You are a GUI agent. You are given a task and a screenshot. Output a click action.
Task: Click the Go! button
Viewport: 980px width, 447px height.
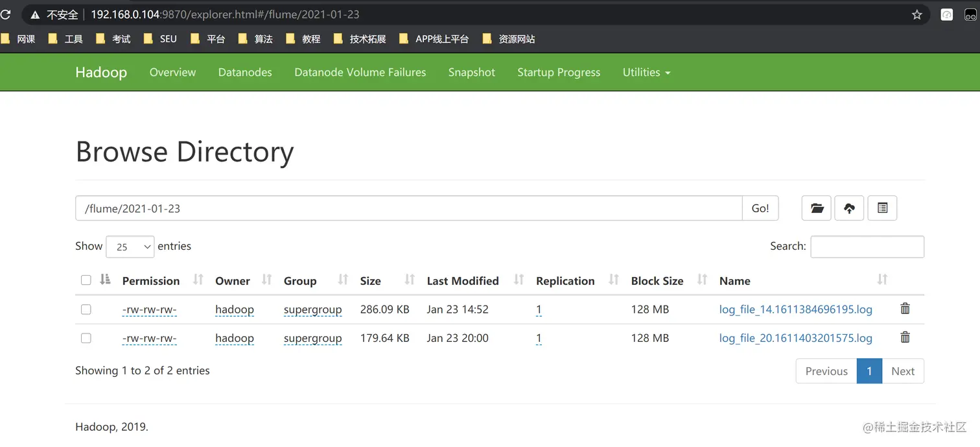tap(760, 208)
